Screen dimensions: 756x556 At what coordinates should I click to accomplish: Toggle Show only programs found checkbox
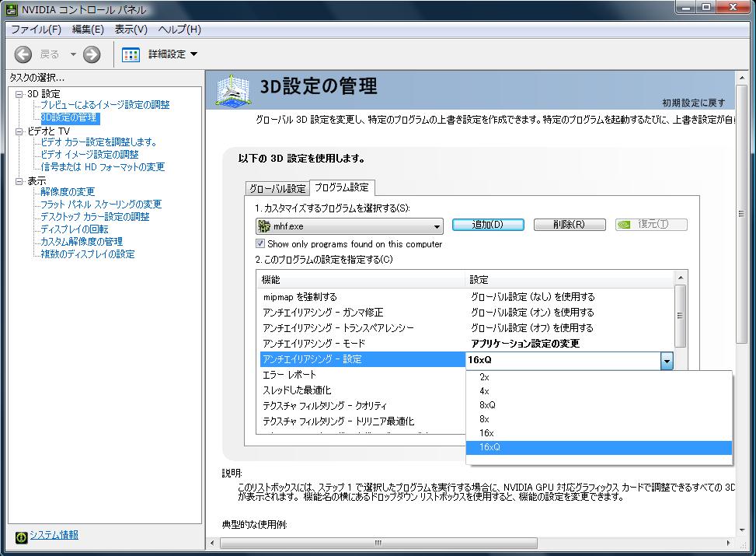click(x=260, y=243)
